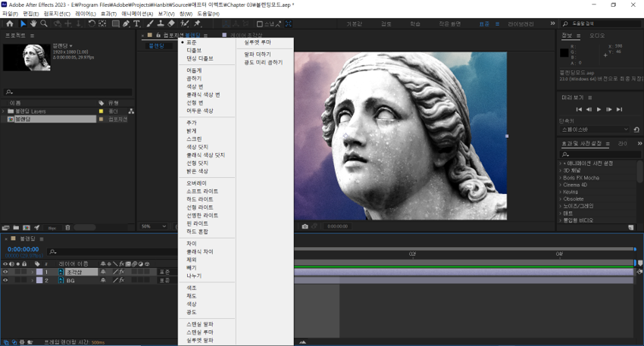This screenshot has height=346, width=644.
Task: Step to the next frame in preview panel
Action: point(609,109)
